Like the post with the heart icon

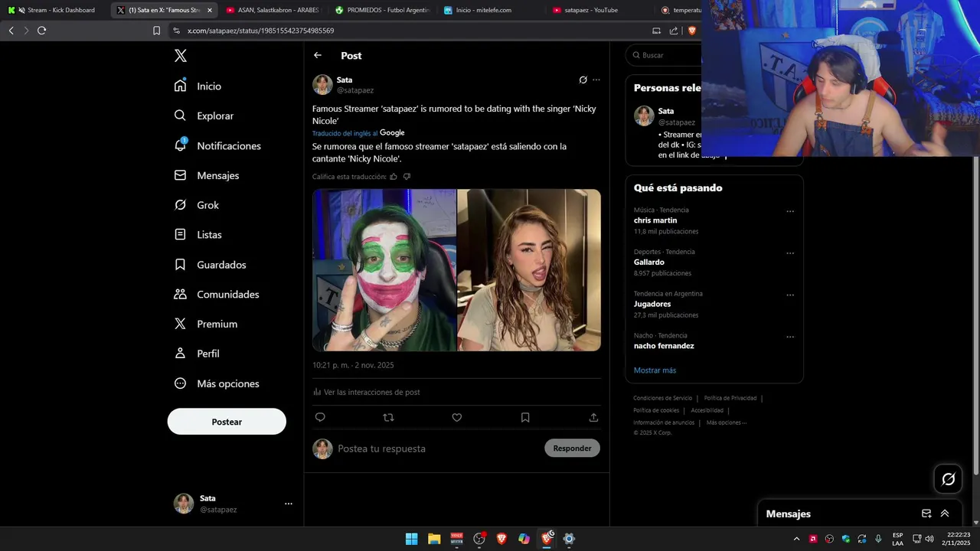(457, 417)
